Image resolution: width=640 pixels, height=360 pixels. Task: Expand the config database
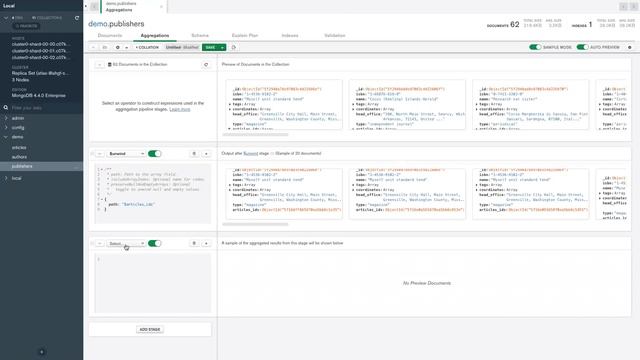6,127
